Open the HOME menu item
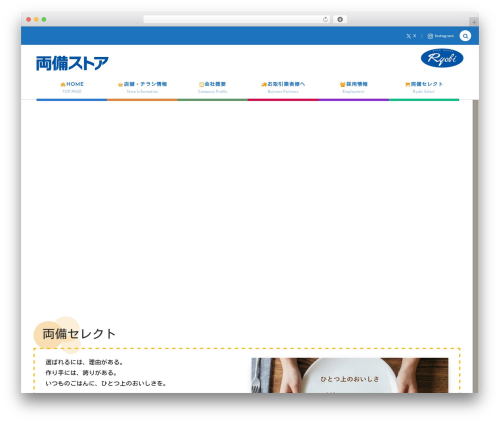This screenshot has width=500, height=423. click(x=72, y=88)
